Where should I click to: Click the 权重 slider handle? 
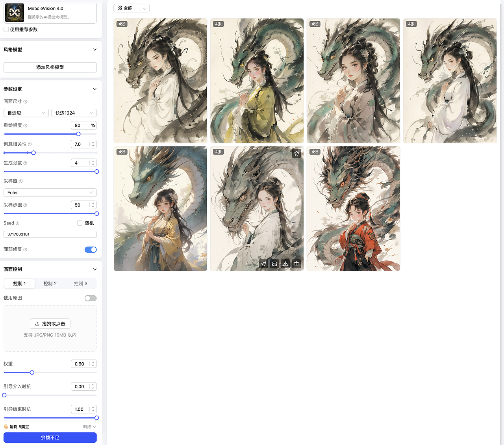(32, 373)
